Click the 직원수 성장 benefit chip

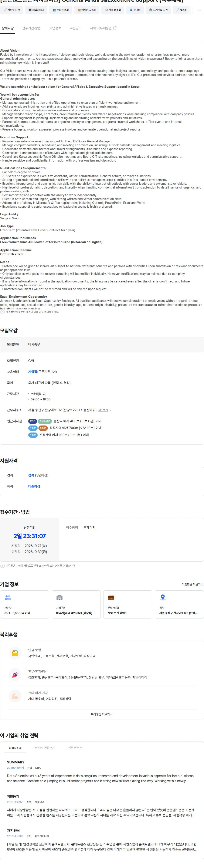[12, 10]
